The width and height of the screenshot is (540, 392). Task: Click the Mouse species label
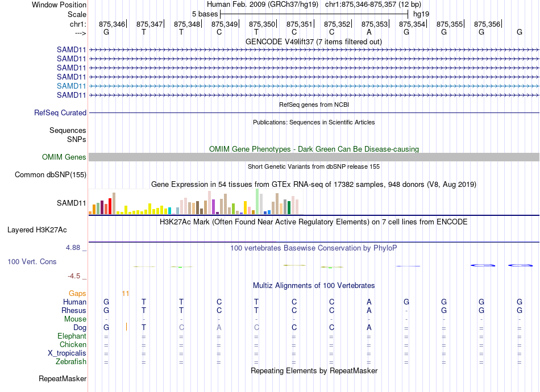click(75, 319)
